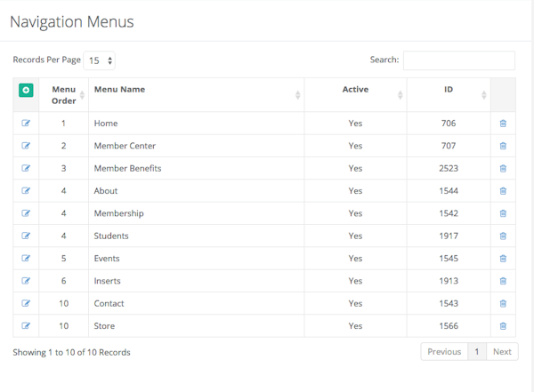
Task: Click ID value 1917
Action: coord(449,236)
